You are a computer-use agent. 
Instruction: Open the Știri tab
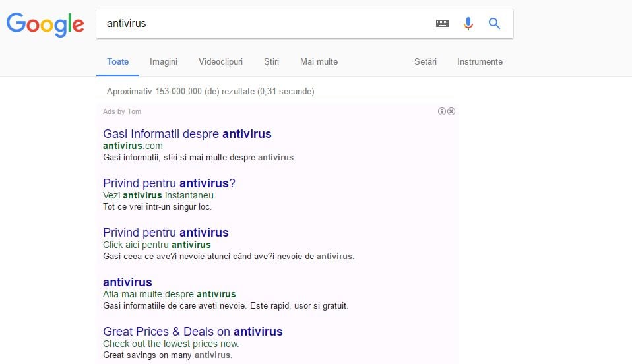tap(271, 61)
